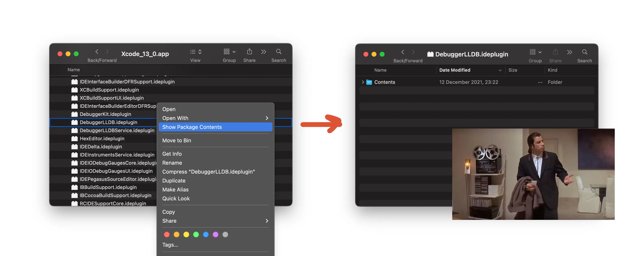Viewport: 644px width, 256px height.
Task: Select HexEditor.ideplugin in the file list
Action: tap(102, 139)
